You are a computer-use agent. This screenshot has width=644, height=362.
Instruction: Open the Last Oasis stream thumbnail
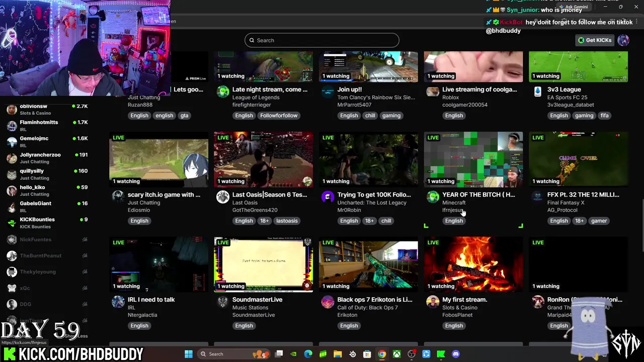coord(263,159)
